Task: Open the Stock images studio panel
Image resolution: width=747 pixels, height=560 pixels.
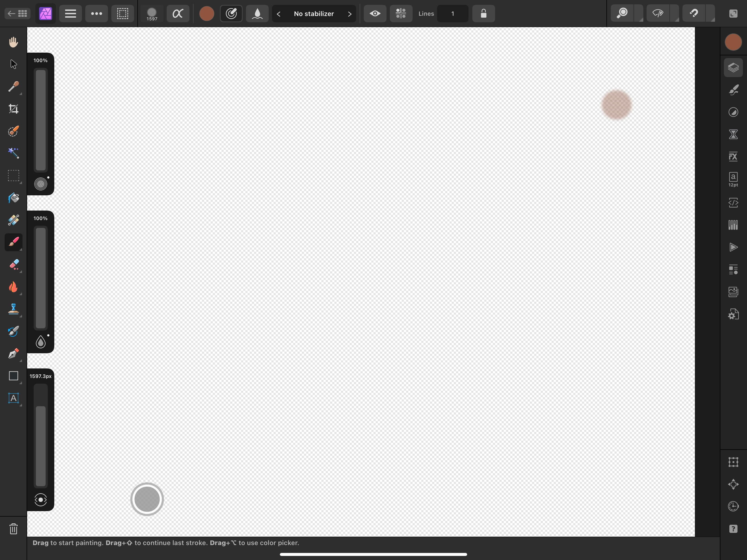Action: pos(733,292)
